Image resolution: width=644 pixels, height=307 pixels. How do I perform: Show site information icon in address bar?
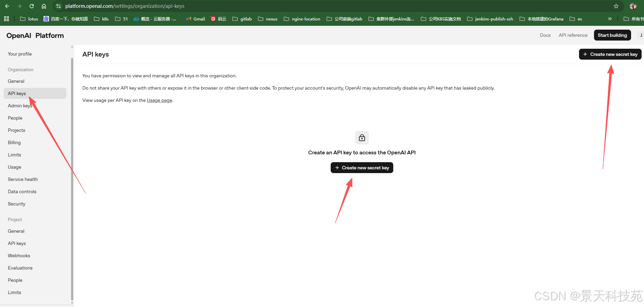click(x=59, y=6)
